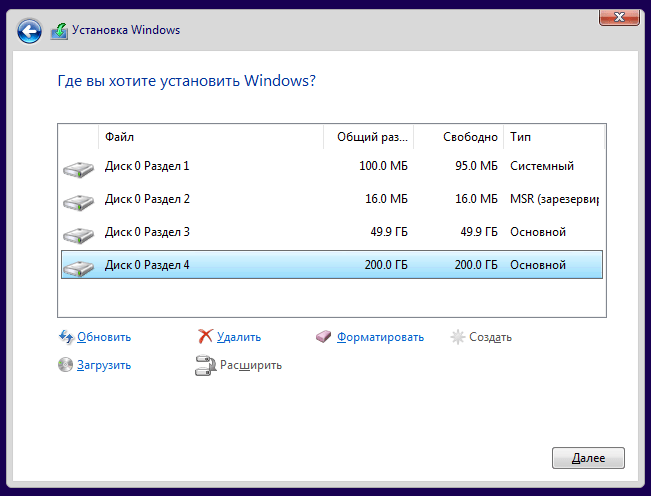
Task: Click the drives icon next to Расширить
Action: click(206, 365)
